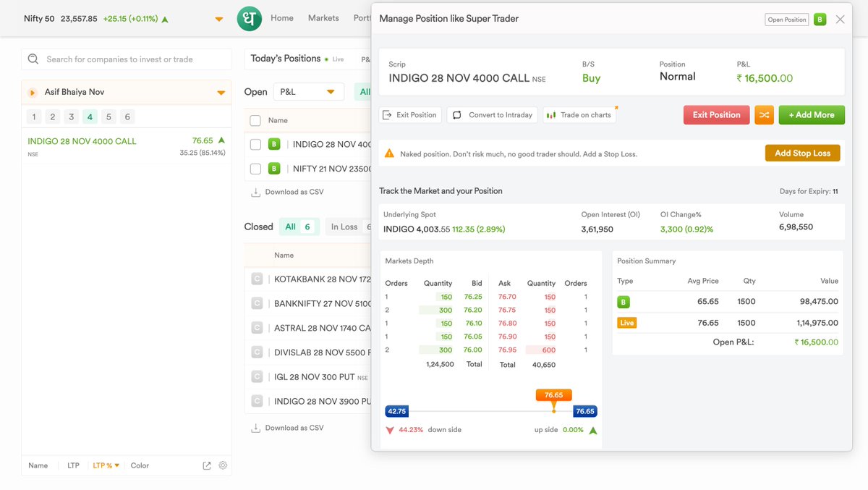Image resolution: width=868 pixels, height=490 pixels.
Task: Click the company search input field
Action: pyautogui.click(x=127, y=59)
